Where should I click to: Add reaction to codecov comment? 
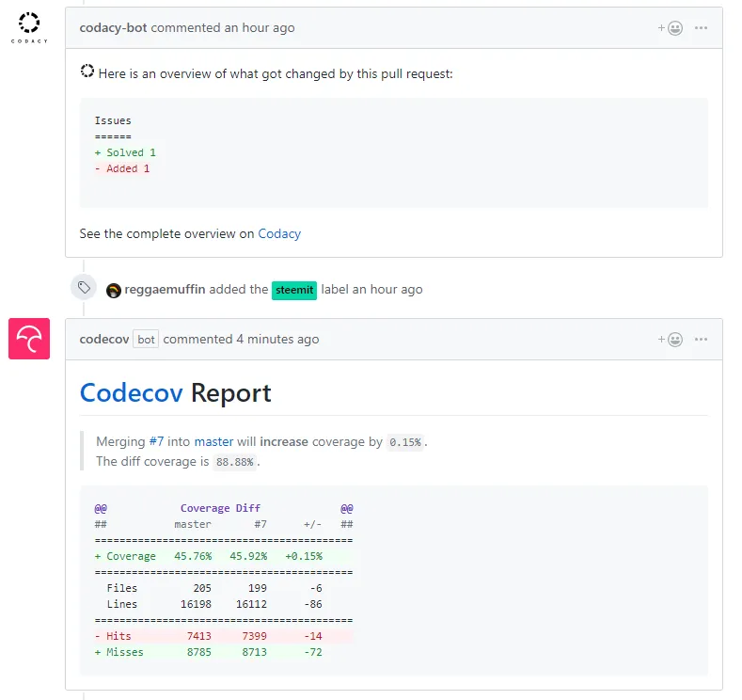tap(671, 340)
